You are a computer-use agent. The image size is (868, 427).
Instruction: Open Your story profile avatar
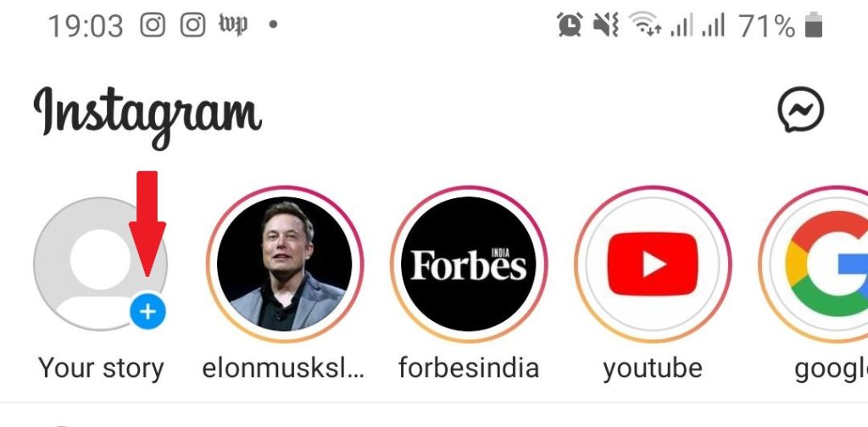click(100, 263)
